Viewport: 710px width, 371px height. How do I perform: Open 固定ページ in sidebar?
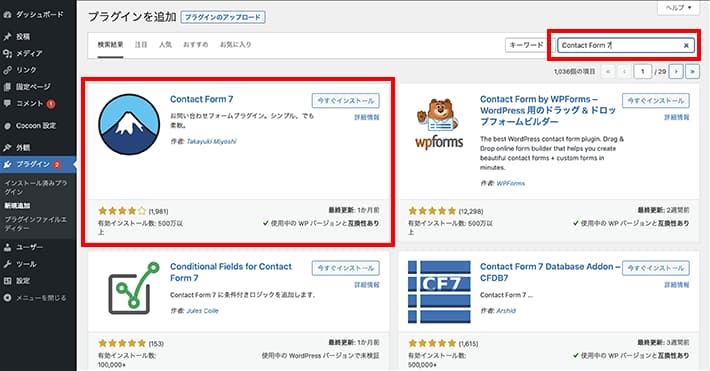pyautogui.click(x=33, y=87)
